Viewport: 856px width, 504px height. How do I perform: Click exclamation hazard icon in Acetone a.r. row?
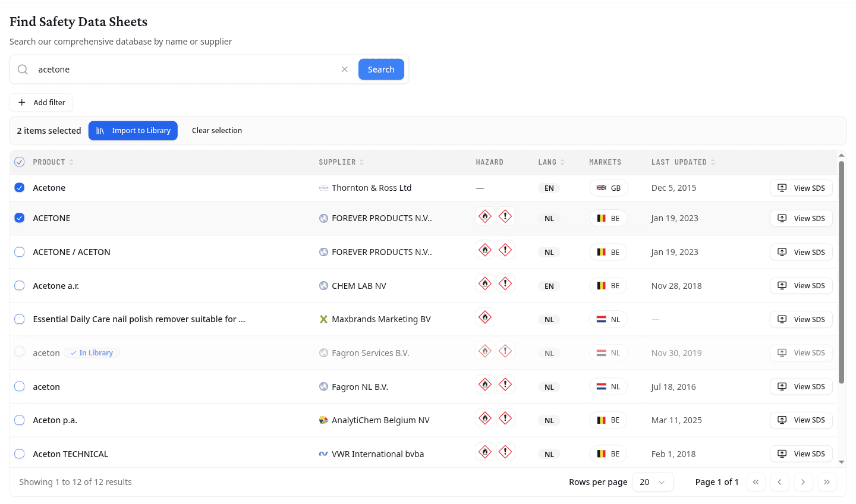(505, 283)
